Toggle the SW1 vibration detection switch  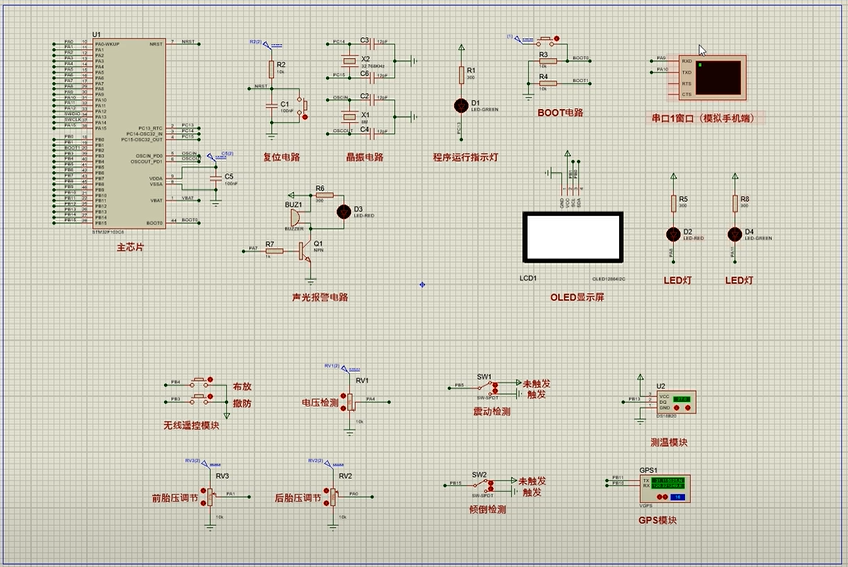(x=488, y=386)
